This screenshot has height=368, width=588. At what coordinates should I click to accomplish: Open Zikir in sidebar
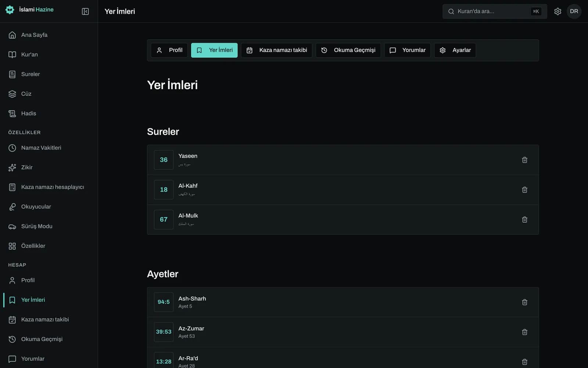pos(49,167)
